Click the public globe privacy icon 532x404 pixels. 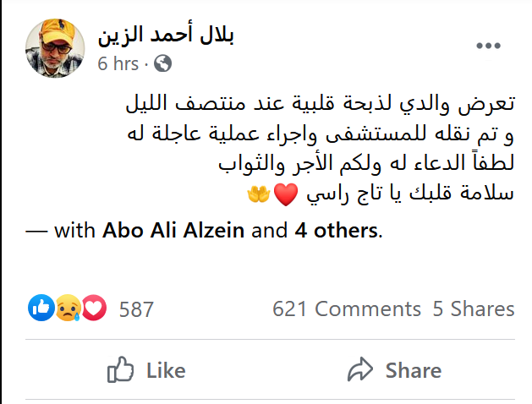click(163, 63)
